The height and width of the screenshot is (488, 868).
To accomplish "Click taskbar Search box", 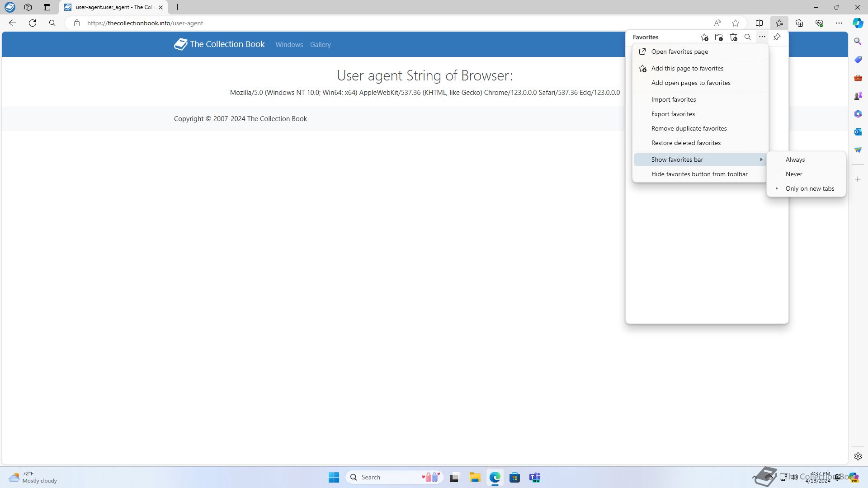I will point(394,477).
